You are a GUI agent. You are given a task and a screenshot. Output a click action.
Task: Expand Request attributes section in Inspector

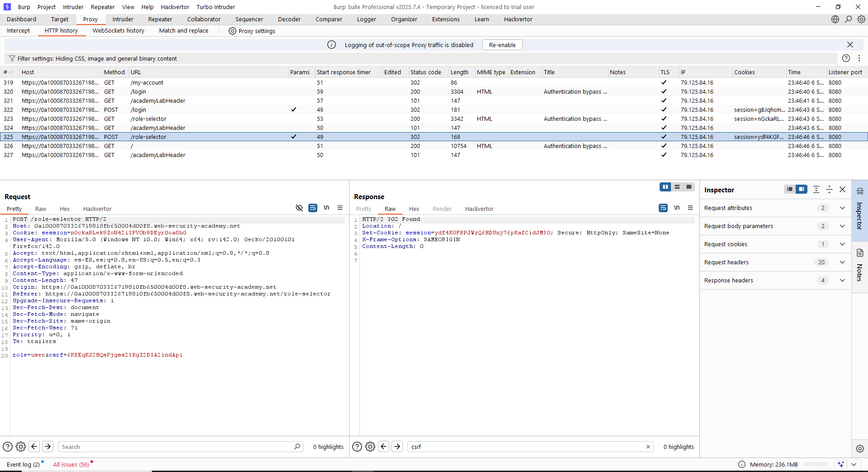[x=842, y=208]
